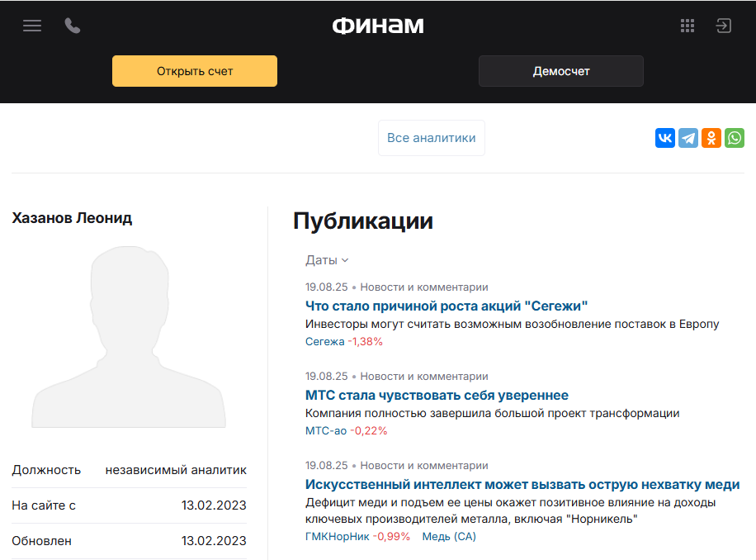Click the name Хазанов Леонид
The height and width of the screenshot is (560, 756).
72,218
